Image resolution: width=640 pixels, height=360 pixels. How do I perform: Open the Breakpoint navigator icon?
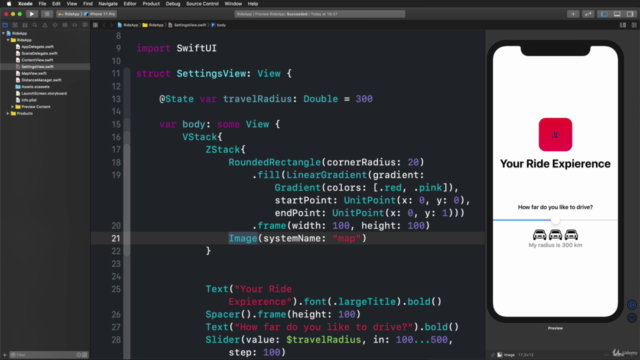[75, 25]
